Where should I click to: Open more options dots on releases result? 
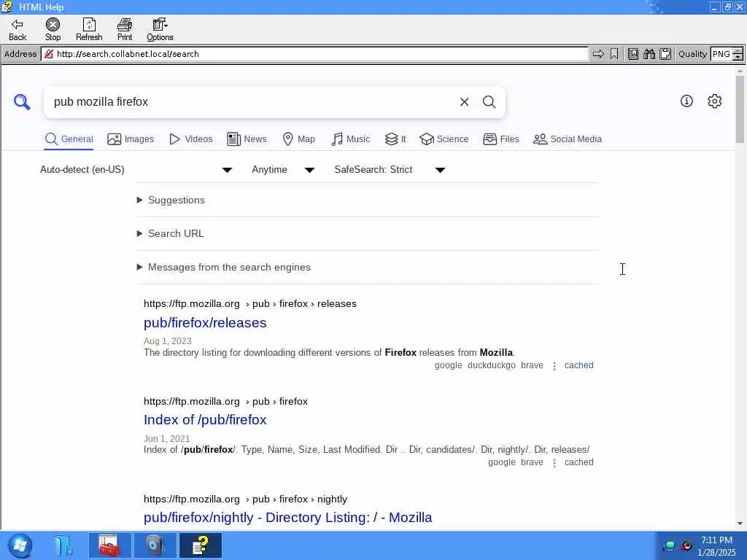point(554,366)
